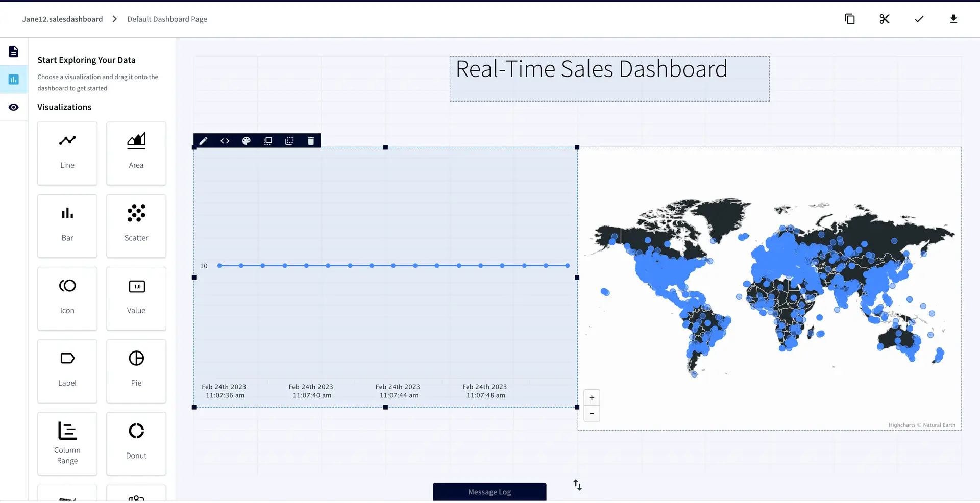
Task: Delete the selected chart with trash icon
Action: click(x=311, y=141)
